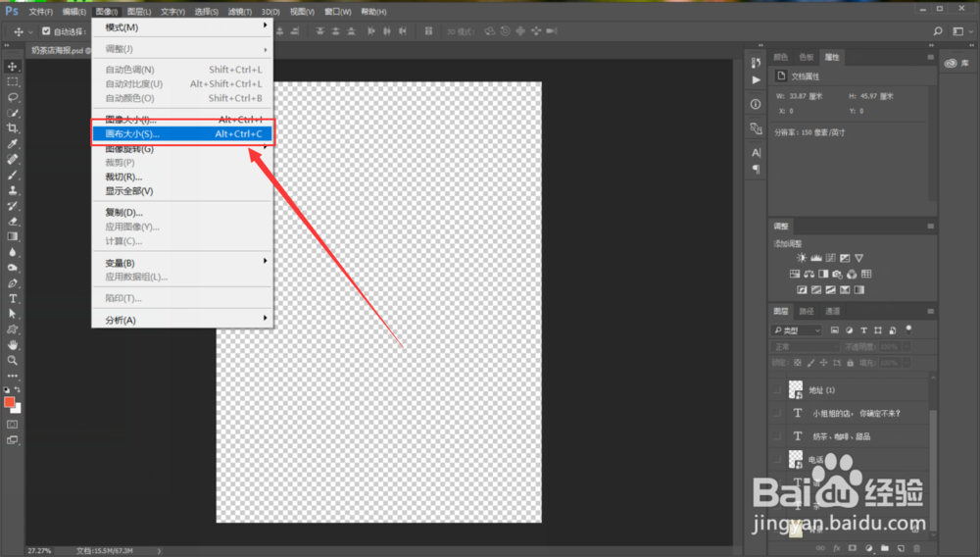Viewport: 980px width, 557px height.
Task: Toggle visibility of 电话 layer
Action: tap(777, 460)
